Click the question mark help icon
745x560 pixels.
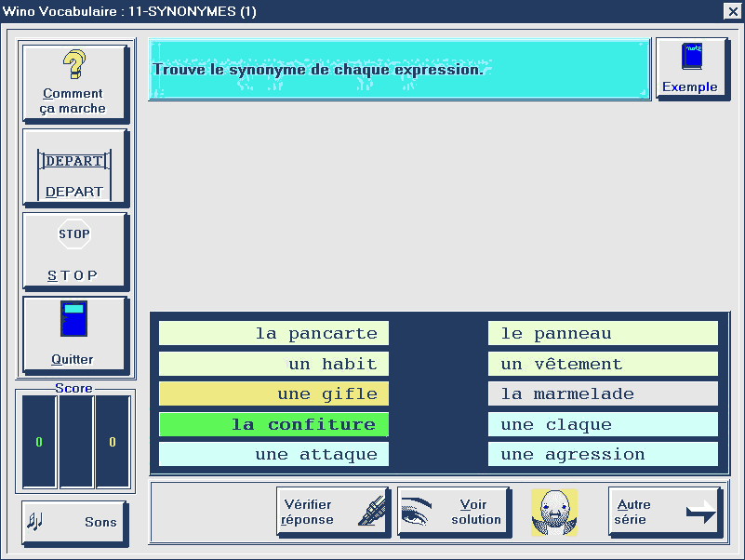tap(74, 65)
